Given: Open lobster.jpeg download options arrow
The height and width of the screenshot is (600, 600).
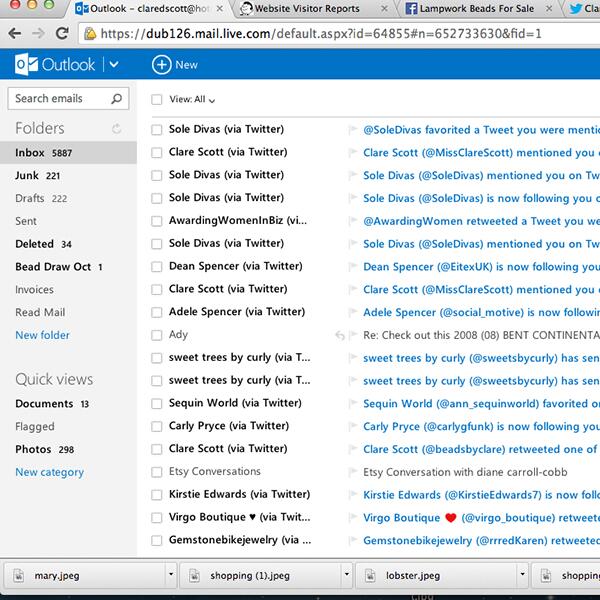Looking at the screenshot, I should (x=522, y=574).
